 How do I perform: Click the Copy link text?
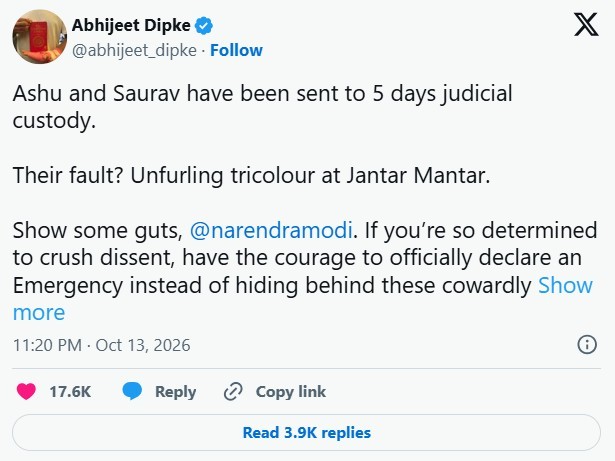pyautogui.click(x=291, y=392)
